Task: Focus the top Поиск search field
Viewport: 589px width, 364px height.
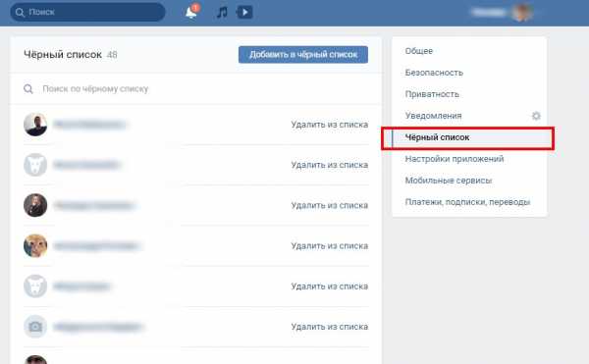Action: [x=87, y=13]
